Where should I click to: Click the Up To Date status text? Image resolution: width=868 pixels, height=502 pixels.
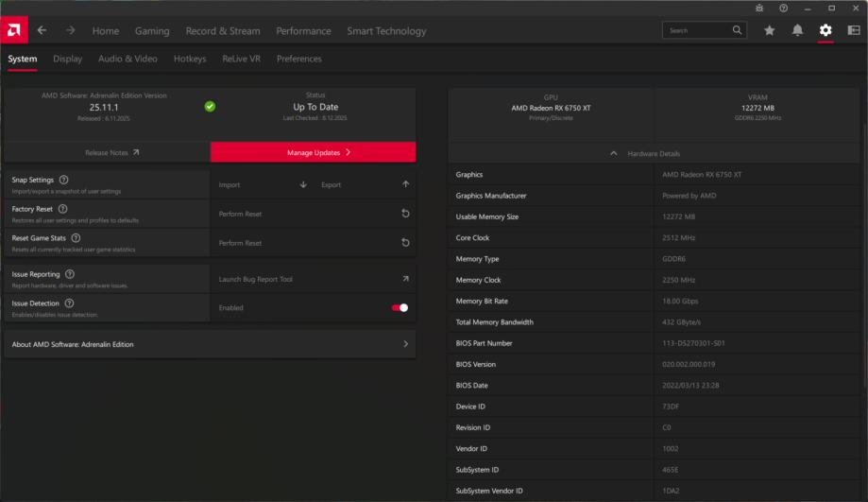[315, 107]
